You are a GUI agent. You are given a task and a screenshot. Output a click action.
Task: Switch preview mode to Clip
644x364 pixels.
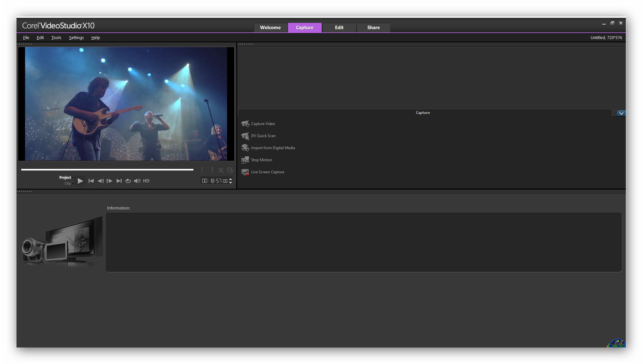point(68,183)
